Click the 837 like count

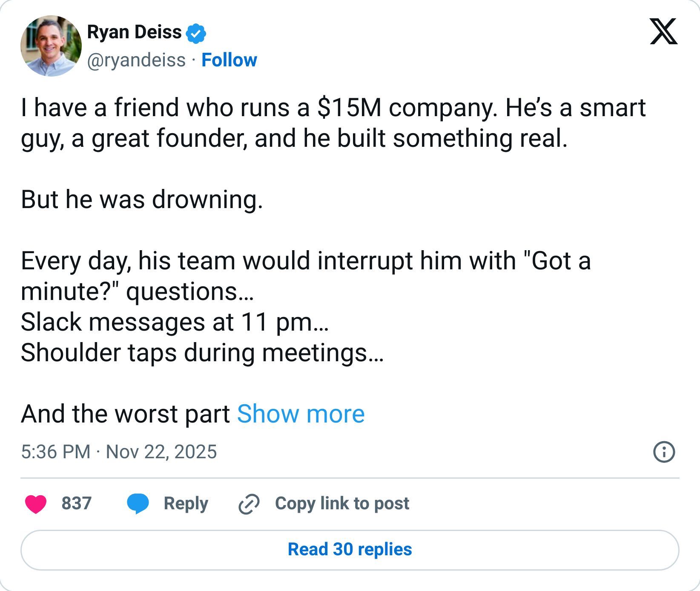(x=76, y=503)
